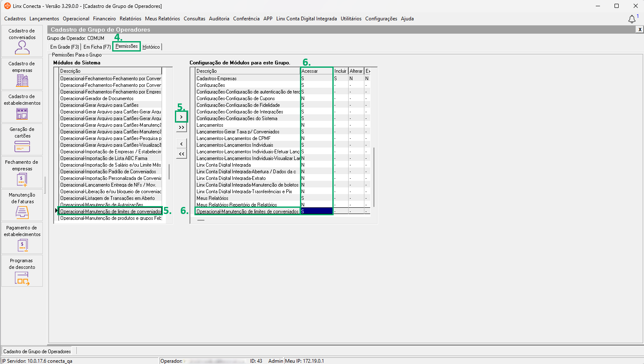
Task: Select Cadastro de Grupo de Operadores bottom tab
Action: [x=37, y=352]
